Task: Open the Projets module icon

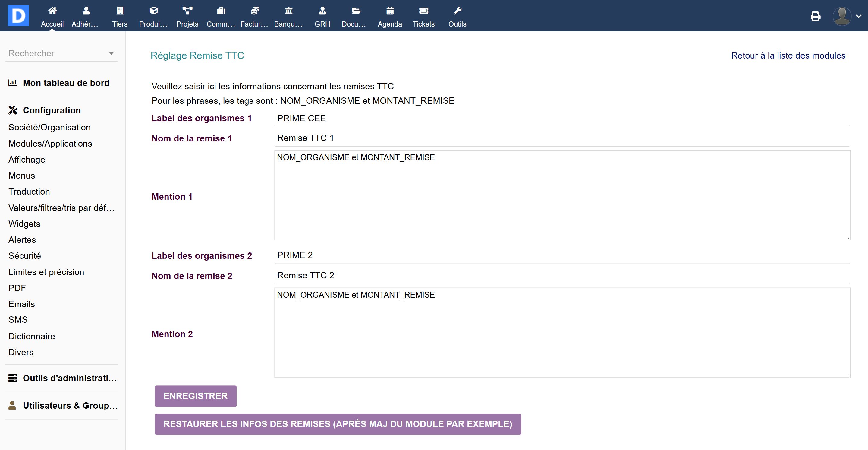Action: pyautogui.click(x=187, y=11)
